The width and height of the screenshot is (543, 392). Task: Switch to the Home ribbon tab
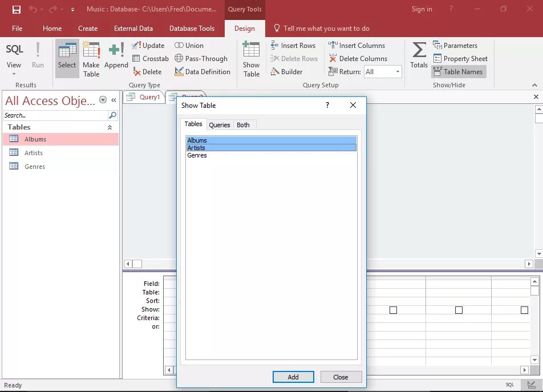[52, 29]
